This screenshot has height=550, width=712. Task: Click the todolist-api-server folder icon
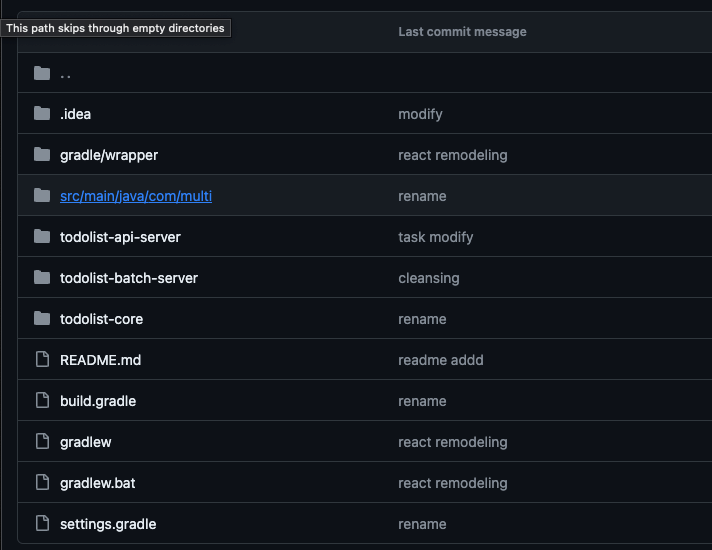41,237
